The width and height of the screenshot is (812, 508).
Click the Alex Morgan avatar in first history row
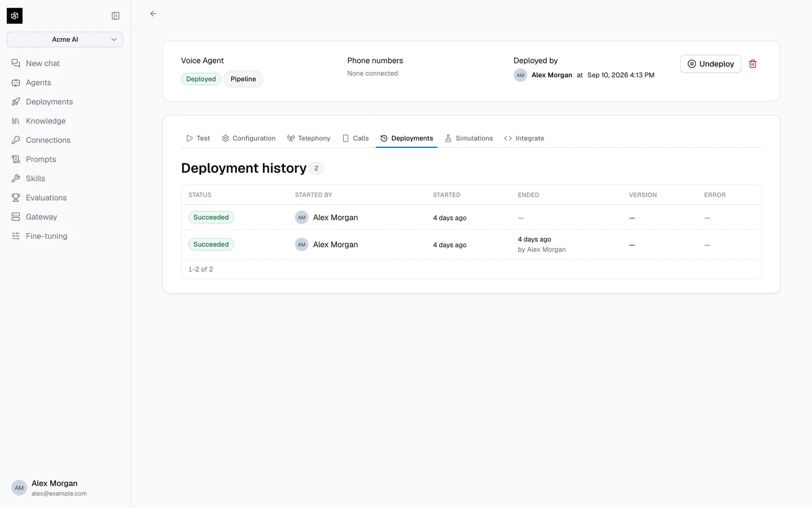pyautogui.click(x=301, y=217)
